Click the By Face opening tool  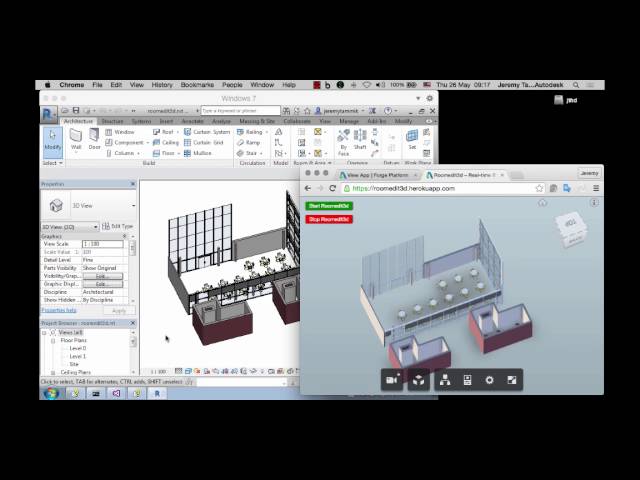click(344, 142)
